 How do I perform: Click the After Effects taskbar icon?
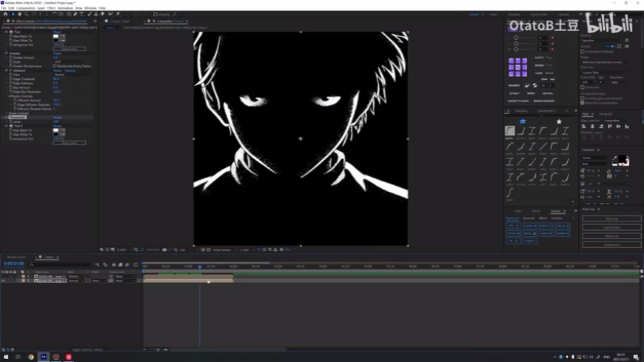[x=43, y=357]
